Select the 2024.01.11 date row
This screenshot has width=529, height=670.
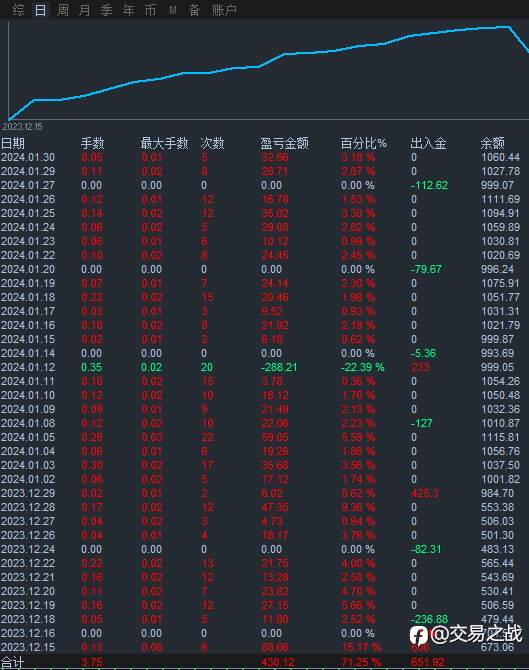point(28,381)
